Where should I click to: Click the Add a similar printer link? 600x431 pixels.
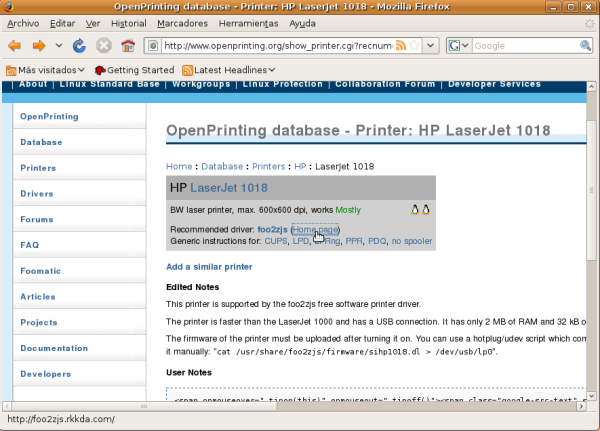tap(209, 267)
